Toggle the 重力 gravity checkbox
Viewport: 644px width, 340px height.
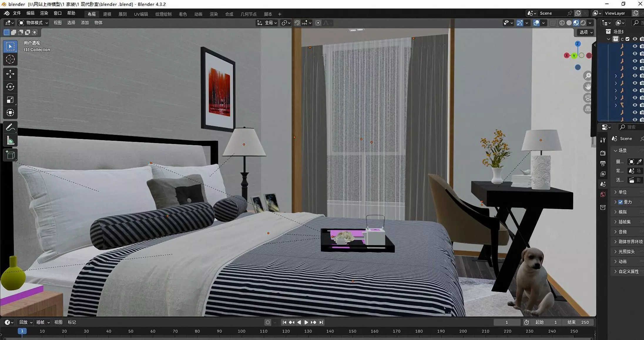pyautogui.click(x=620, y=202)
